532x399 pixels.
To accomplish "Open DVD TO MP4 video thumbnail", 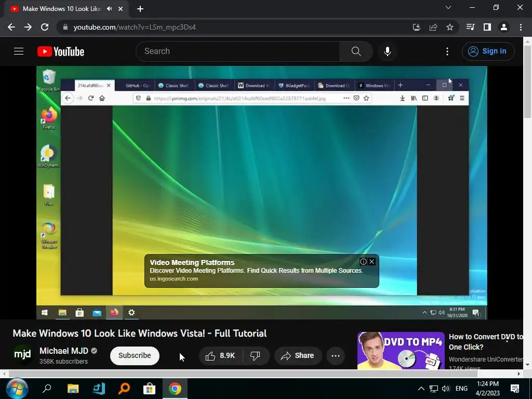I will pyautogui.click(x=401, y=351).
